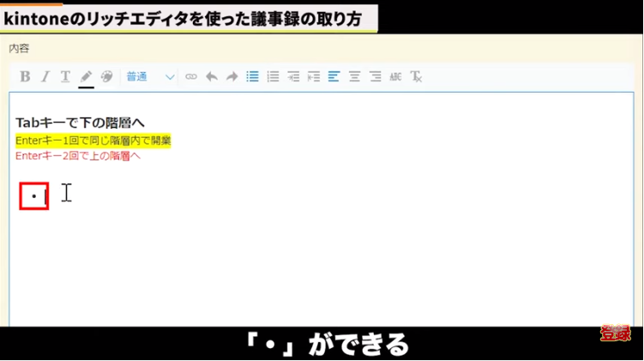The width and height of the screenshot is (644, 361).
Task: Center align the text
Action: point(354,77)
